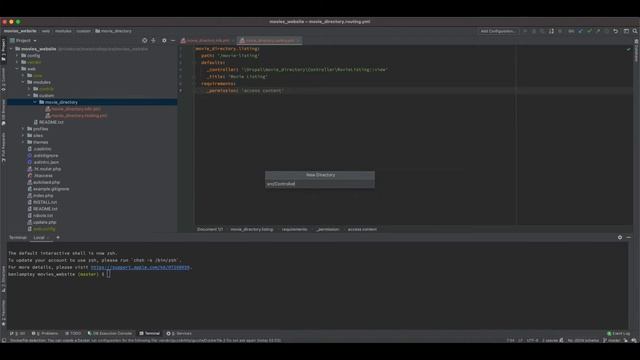The height and width of the screenshot is (360, 640).
Task: Click the requirements breadcrumb below the editor
Action: [294, 229]
